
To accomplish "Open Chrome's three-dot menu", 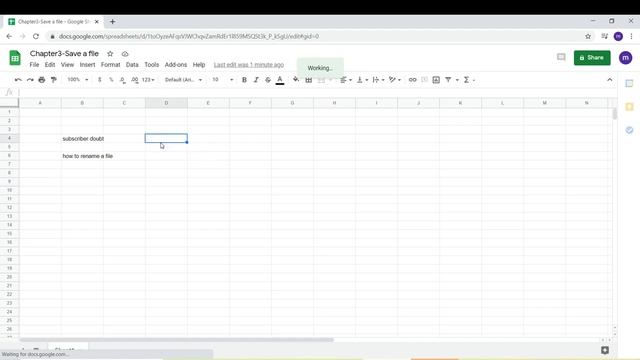I will pos(631,36).
